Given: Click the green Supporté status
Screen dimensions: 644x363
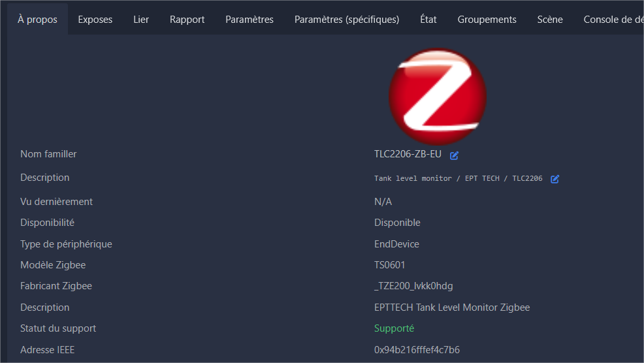Looking at the screenshot, I should click(394, 328).
